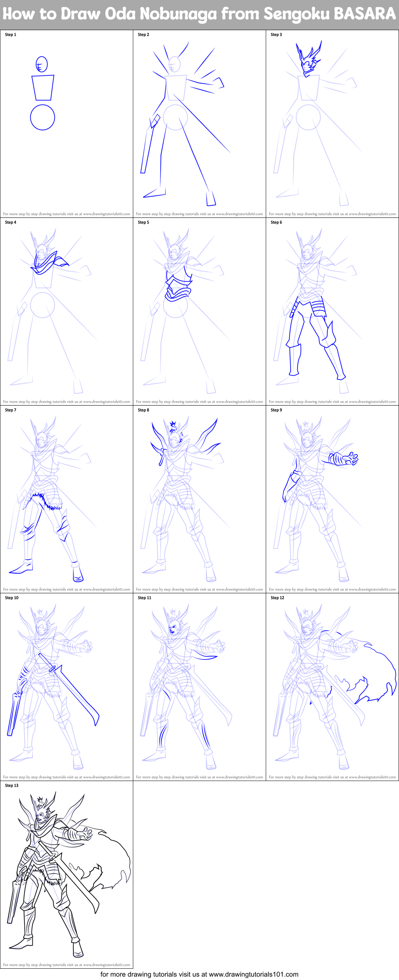This screenshot has height=980, width=399.
Task: Open the Step 10 sword and gun drawing
Action: coord(66,687)
